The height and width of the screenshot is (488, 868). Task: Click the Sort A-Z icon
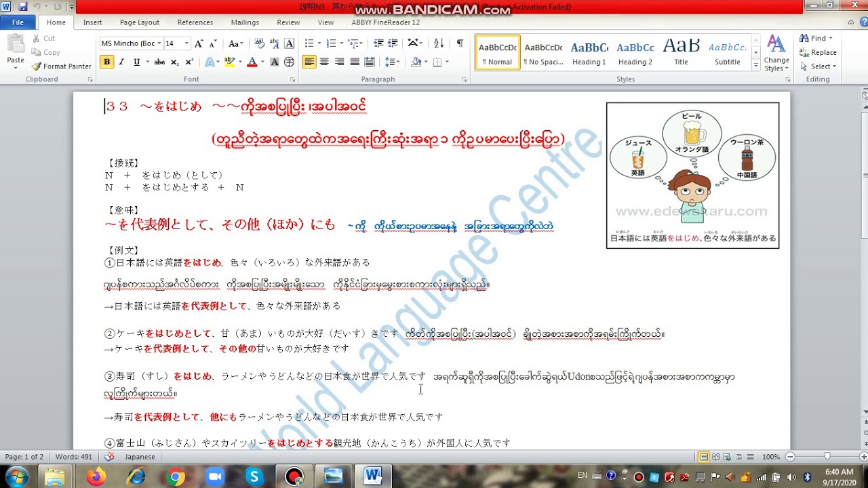click(x=439, y=43)
